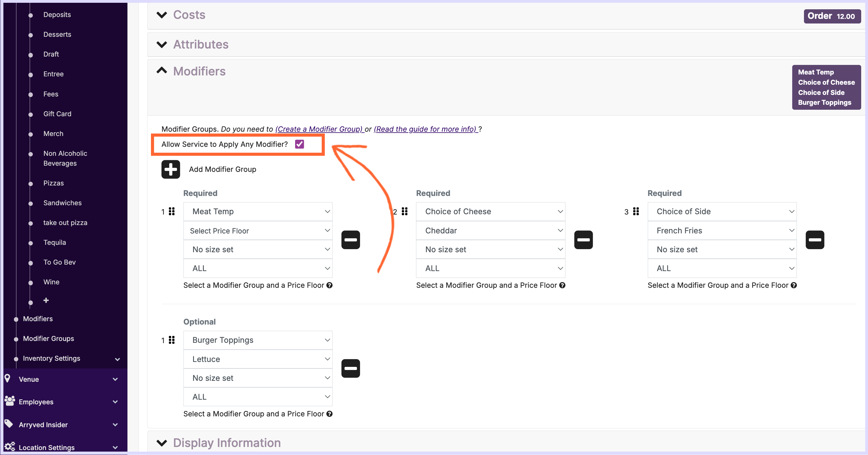The height and width of the screenshot is (455, 868).
Task: Open the French Fries dropdown
Action: (x=722, y=231)
